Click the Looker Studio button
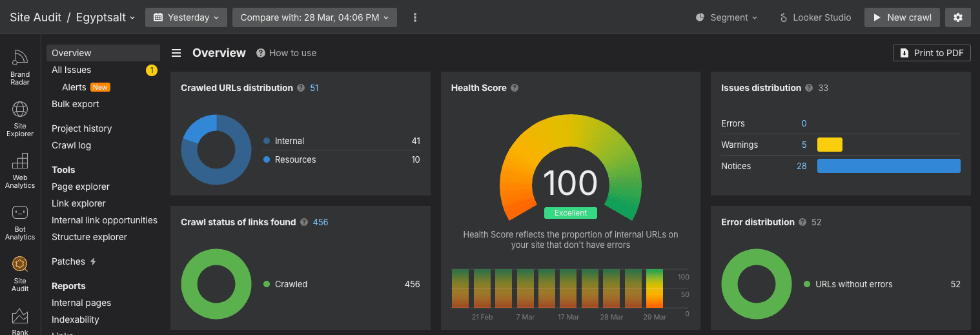This screenshot has width=980, height=335. (815, 17)
